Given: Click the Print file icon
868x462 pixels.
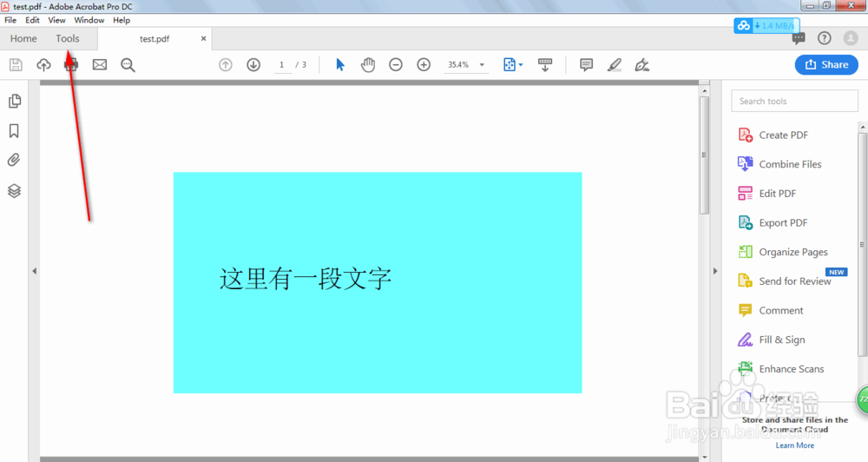Looking at the screenshot, I should 71,65.
